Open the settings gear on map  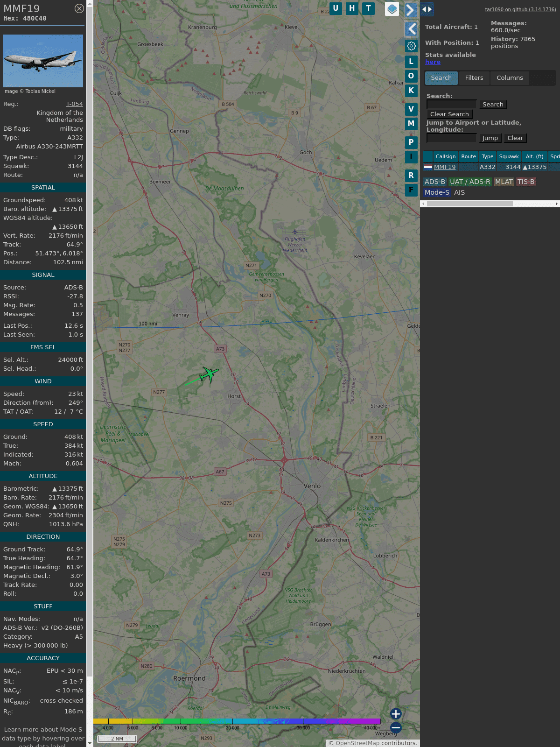411,46
